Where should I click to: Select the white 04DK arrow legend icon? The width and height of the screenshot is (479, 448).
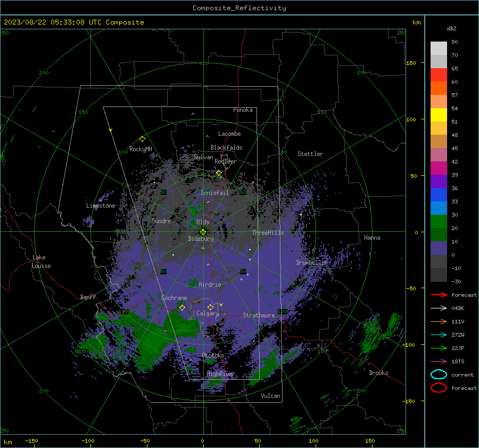click(439, 308)
